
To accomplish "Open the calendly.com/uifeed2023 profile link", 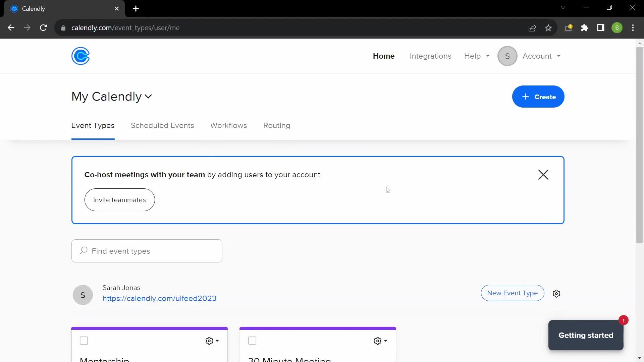I will (x=160, y=298).
